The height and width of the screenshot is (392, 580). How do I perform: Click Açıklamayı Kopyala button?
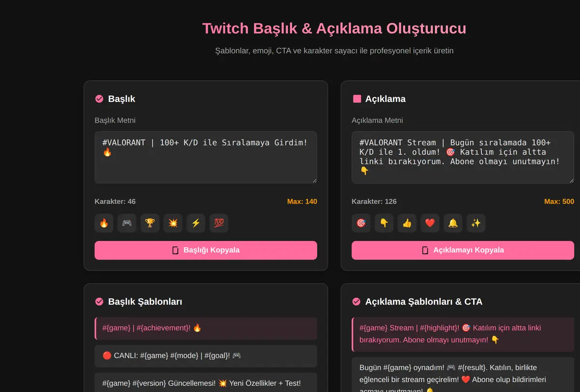coord(463,250)
